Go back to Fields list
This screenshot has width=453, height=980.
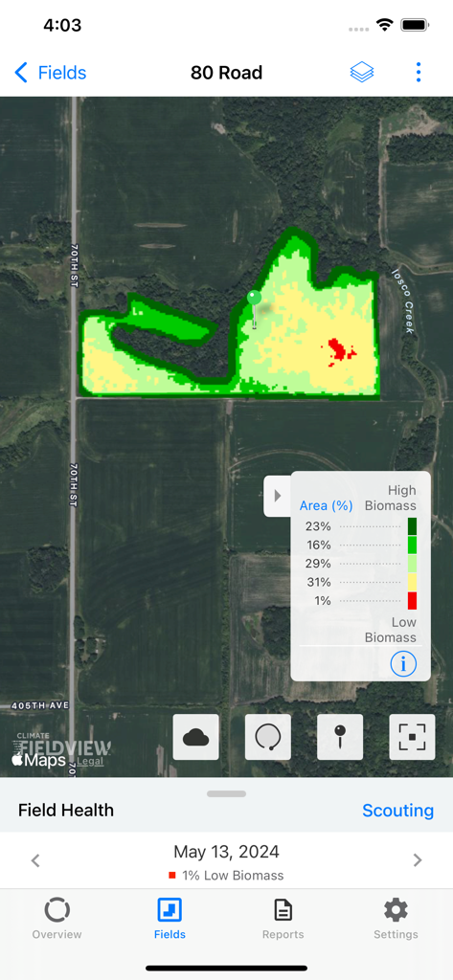coord(50,73)
